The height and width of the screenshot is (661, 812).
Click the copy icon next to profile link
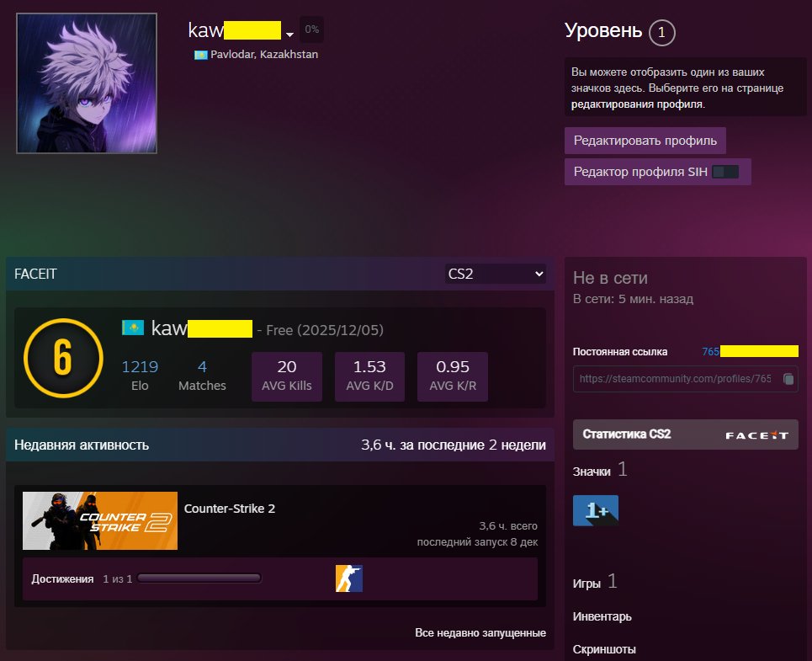[x=788, y=379]
